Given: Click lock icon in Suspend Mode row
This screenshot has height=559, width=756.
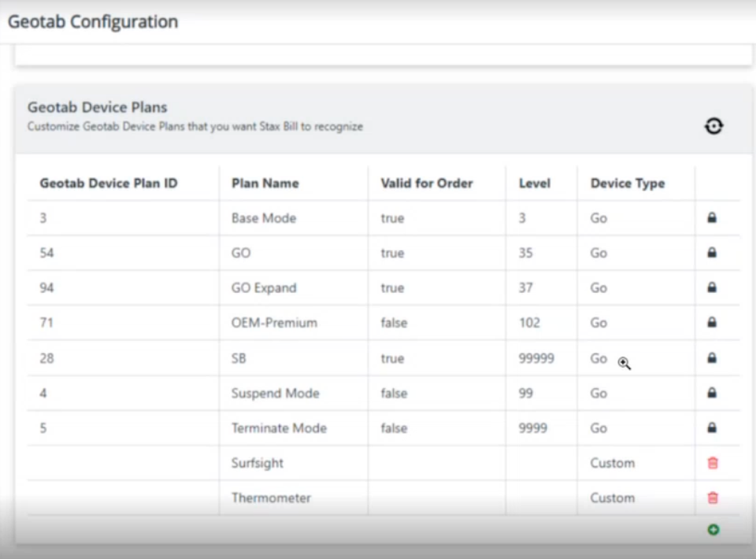Looking at the screenshot, I should pyautogui.click(x=712, y=393).
